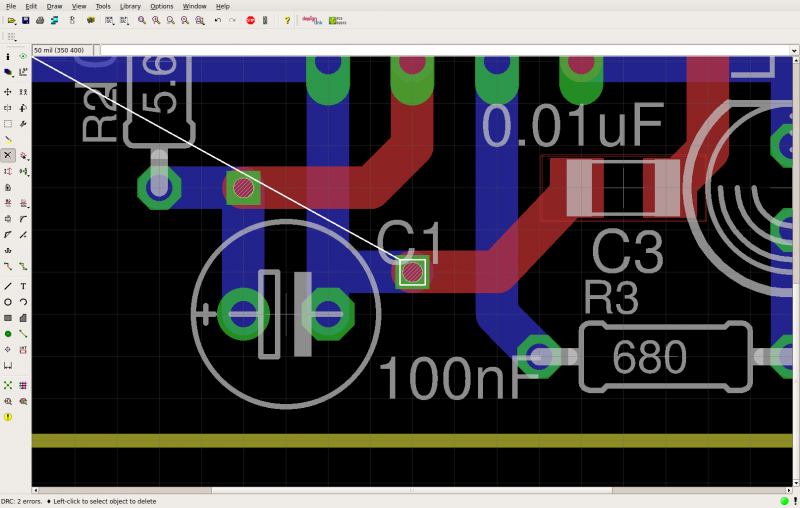Select the Circle drawing tool
Viewport: 800px width, 508px height.
click(8, 301)
